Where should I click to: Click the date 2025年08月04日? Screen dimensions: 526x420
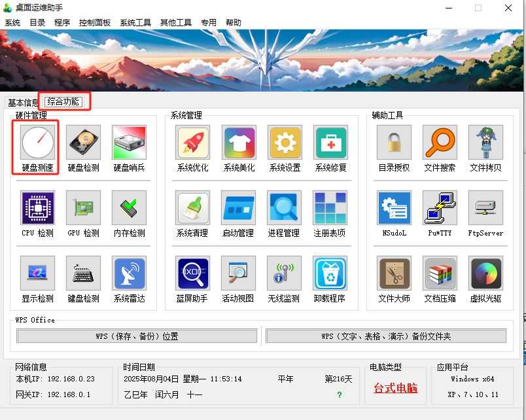coord(151,379)
